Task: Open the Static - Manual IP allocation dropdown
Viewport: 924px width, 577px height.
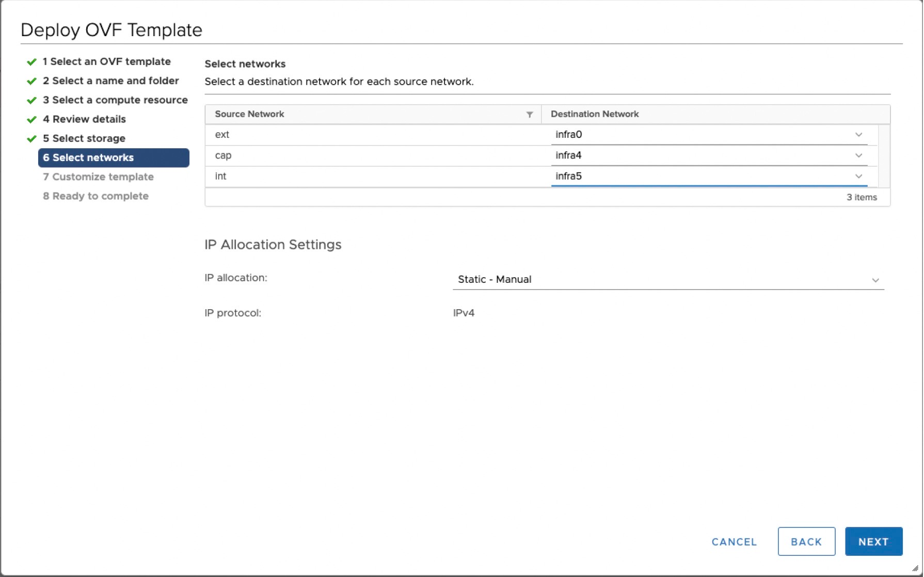Action: (x=875, y=280)
